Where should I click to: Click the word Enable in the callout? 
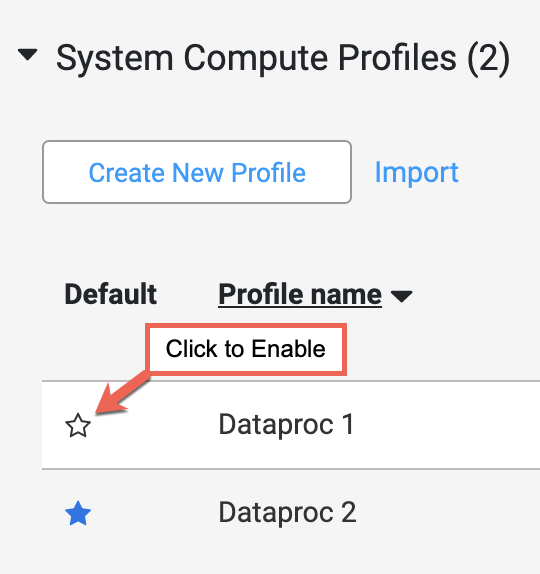(x=288, y=348)
